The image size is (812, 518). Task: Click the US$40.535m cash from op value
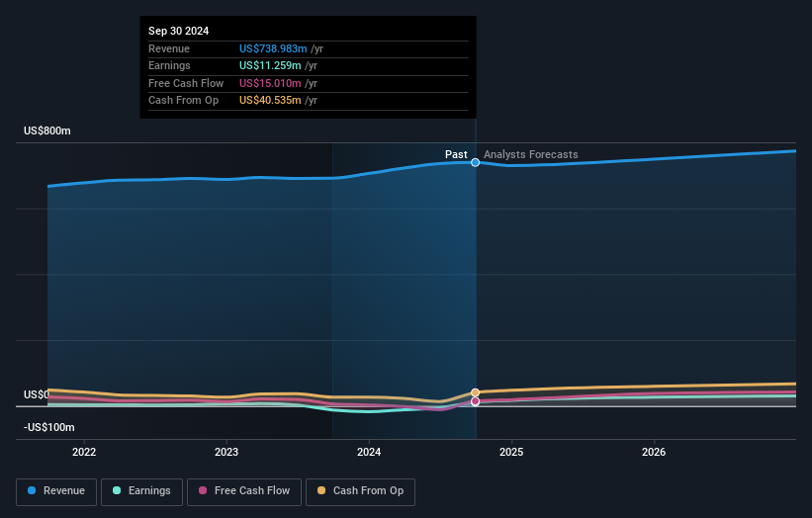(270, 101)
